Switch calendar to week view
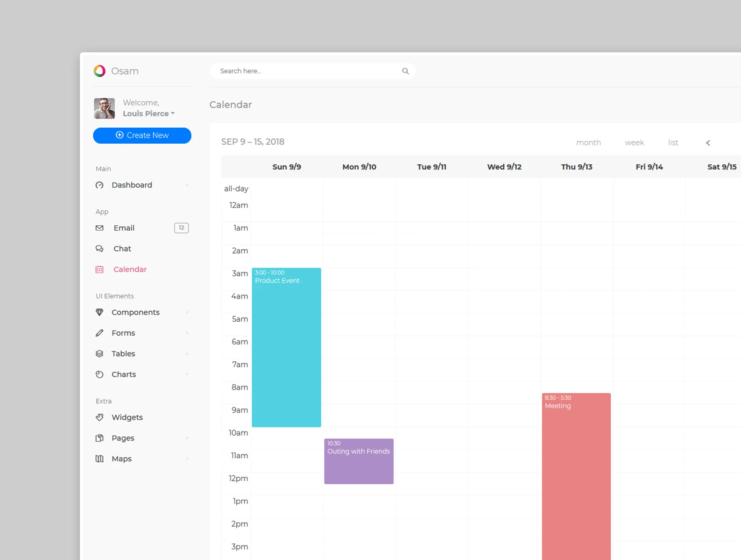741x560 pixels. pos(634,142)
